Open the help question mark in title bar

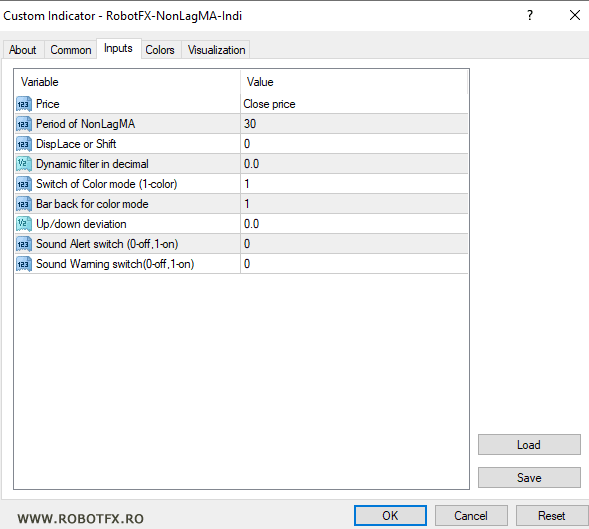point(530,15)
